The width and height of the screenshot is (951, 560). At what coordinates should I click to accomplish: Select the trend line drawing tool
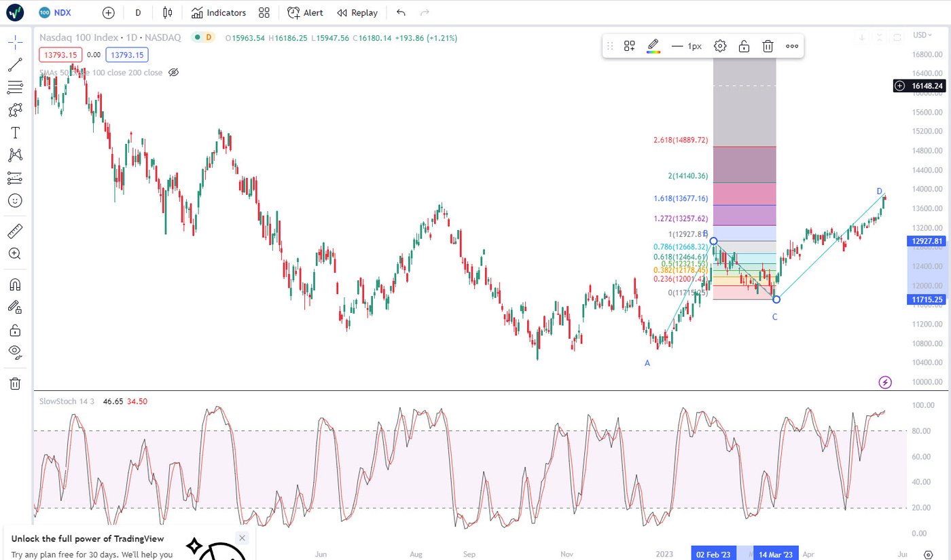15,65
